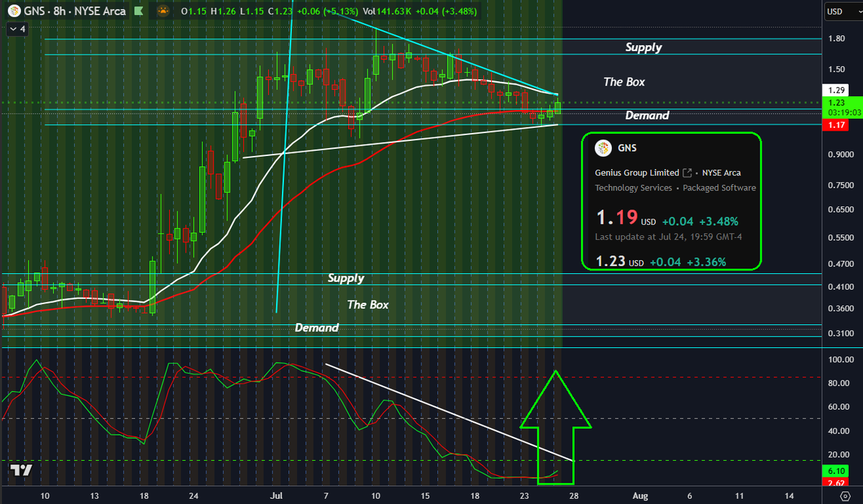Image resolution: width=863 pixels, height=504 pixels.
Task: Click the 20.00 oscillator scale label
Action: (x=839, y=454)
